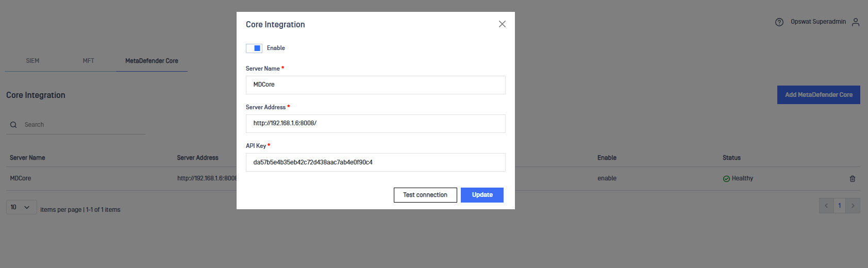Select page number 1
This screenshot has width=868, height=268.
pos(840,206)
